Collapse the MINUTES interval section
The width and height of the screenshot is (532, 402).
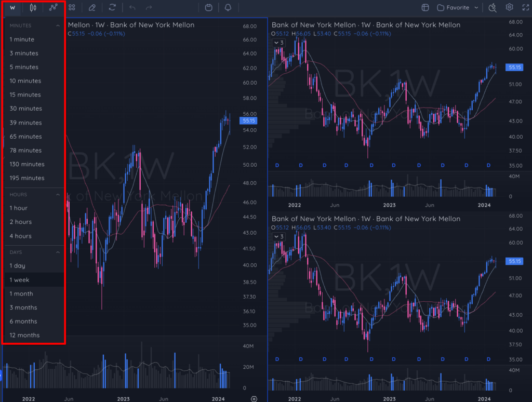pyautogui.click(x=58, y=26)
